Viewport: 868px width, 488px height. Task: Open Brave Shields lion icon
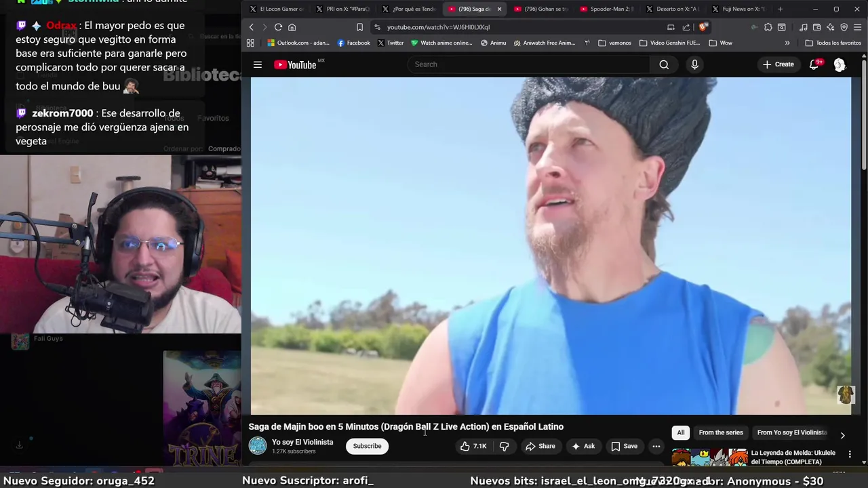click(x=703, y=27)
